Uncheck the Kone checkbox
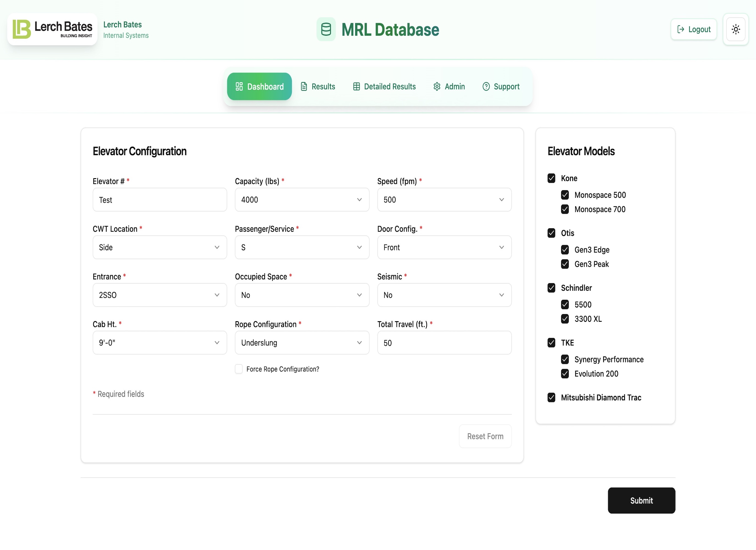This screenshot has width=756, height=550. (551, 178)
